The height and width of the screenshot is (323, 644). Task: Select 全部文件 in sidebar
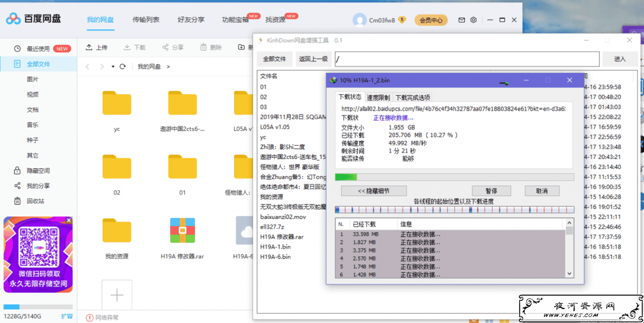click(x=38, y=64)
